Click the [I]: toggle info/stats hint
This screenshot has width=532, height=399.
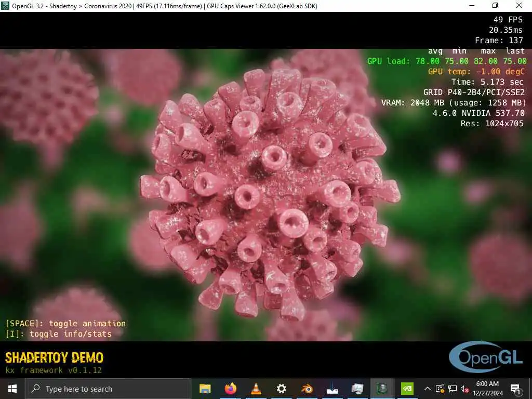[x=58, y=334]
